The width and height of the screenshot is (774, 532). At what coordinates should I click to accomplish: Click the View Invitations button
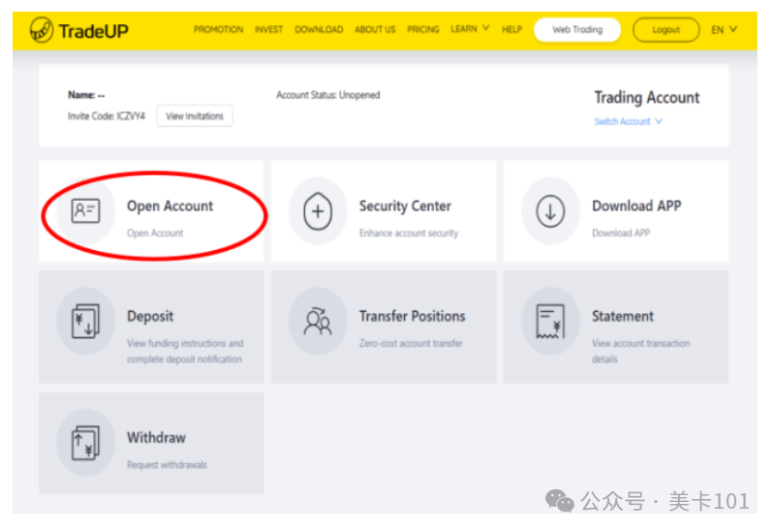point(195,116)
